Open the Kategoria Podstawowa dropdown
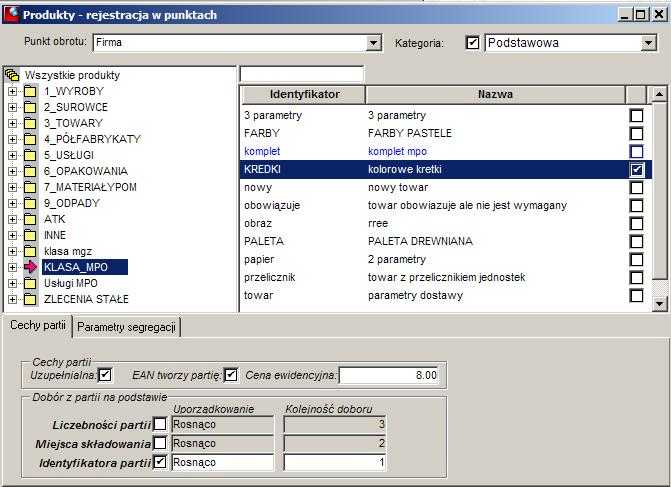The image size is (671, 487). click(648, 43)
